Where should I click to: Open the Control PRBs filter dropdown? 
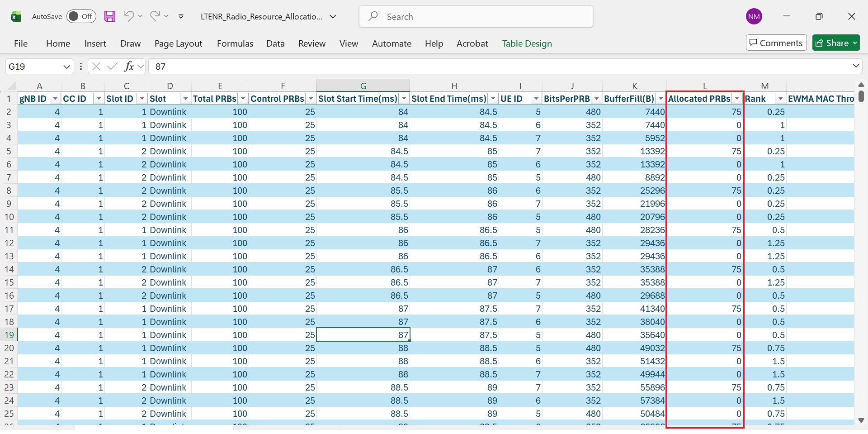[x=311, y=98]
